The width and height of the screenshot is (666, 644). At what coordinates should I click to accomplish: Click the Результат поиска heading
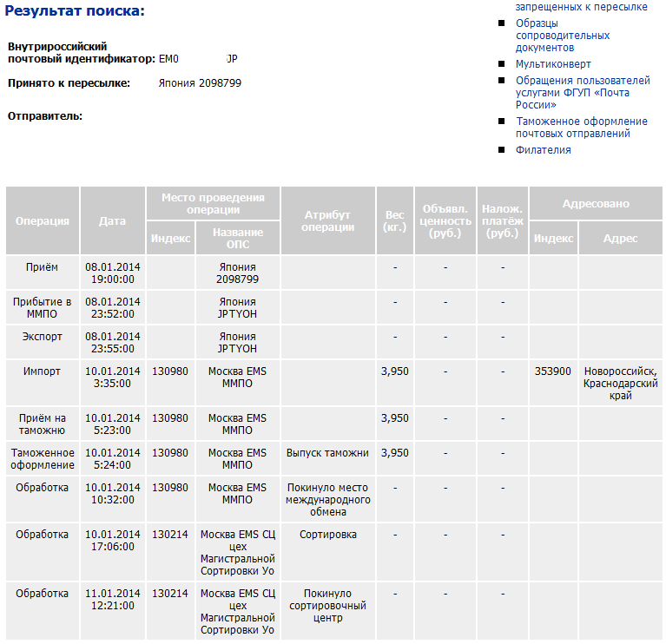tap(75, 10)
